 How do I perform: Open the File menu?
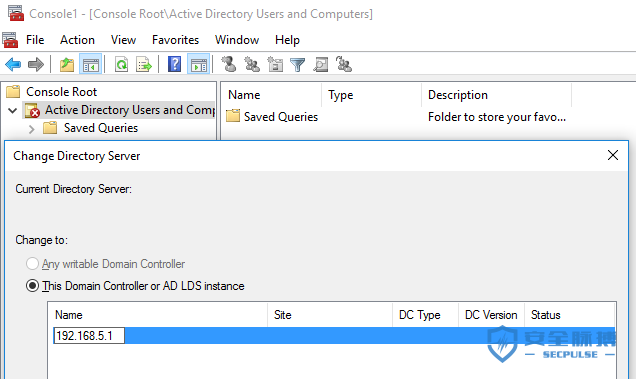click(35, 40)
